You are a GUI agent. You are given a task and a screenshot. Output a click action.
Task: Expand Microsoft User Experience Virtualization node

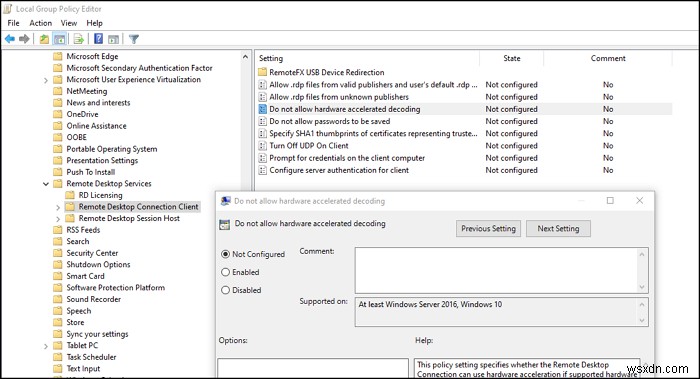(x=46, y=80)
